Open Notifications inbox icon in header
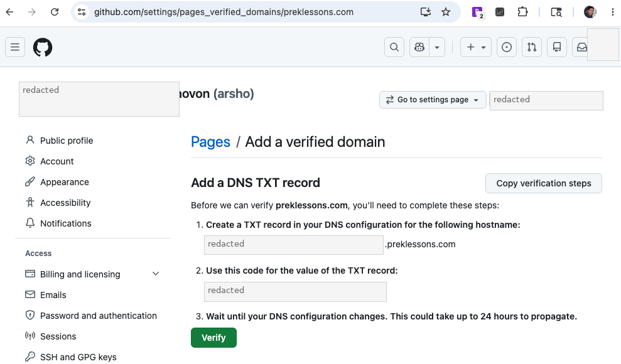 [581, 47]
